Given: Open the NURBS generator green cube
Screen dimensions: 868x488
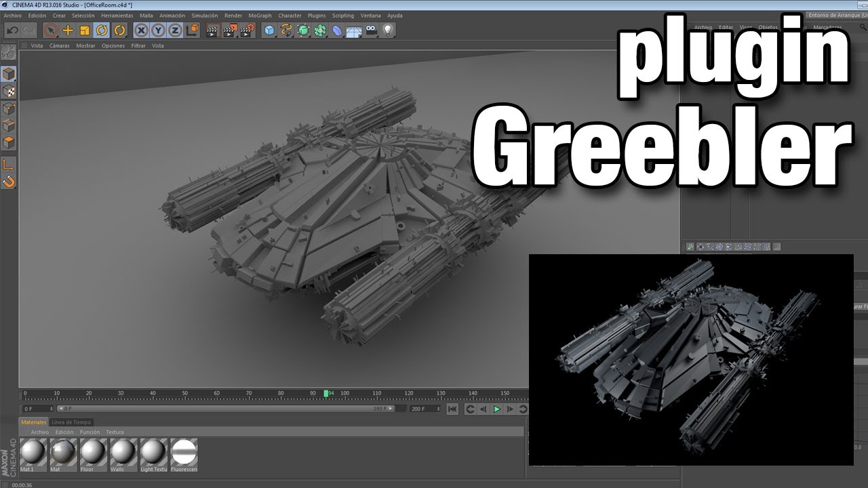Looking at the screenshot, I should coord(303,30).
